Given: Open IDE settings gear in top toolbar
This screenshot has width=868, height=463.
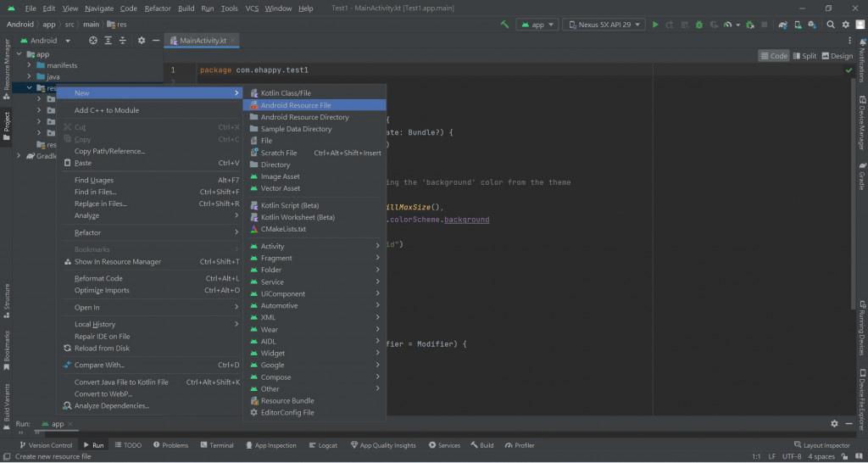Looking at the screenshot, I should pyautogui.click(x=846, y=25).
